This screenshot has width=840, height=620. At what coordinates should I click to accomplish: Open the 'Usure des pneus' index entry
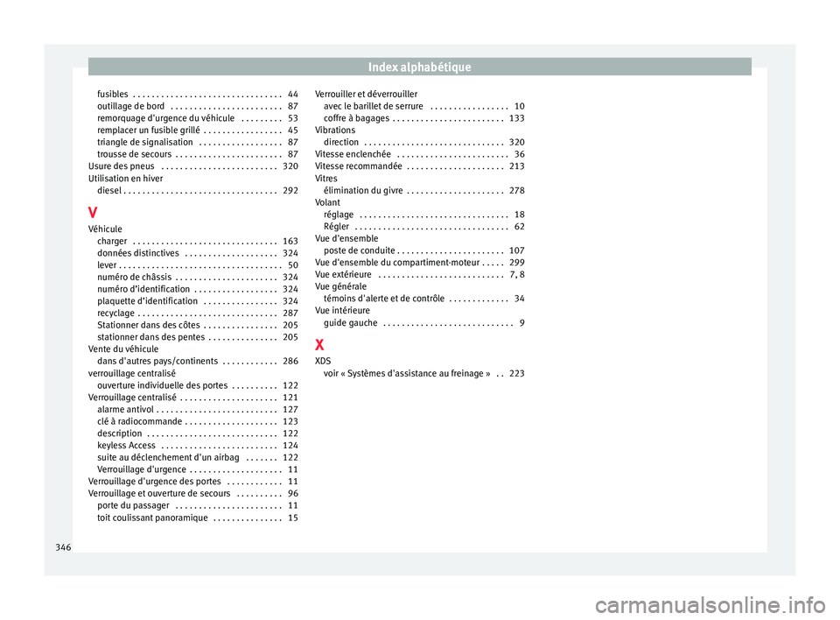[193, 166]
